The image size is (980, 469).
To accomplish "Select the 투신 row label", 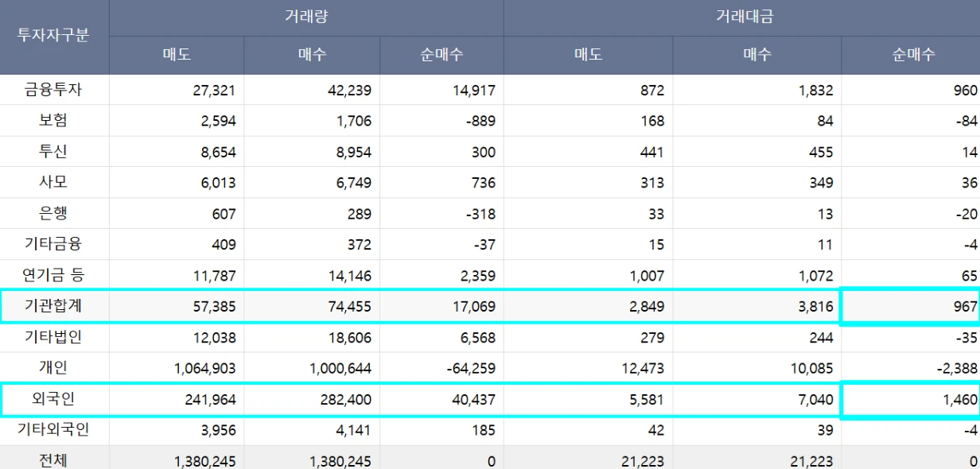I will click(x=53, y=152).
